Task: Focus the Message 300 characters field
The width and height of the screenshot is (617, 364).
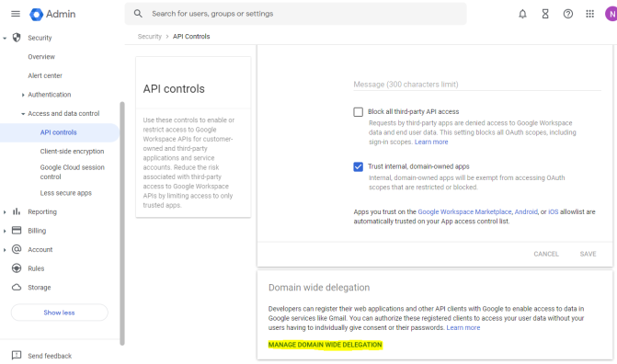Action: [x=477, y=85]
